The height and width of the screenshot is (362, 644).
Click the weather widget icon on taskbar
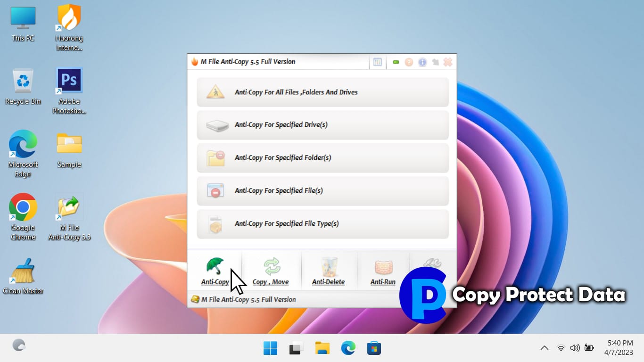pos(19,345)
